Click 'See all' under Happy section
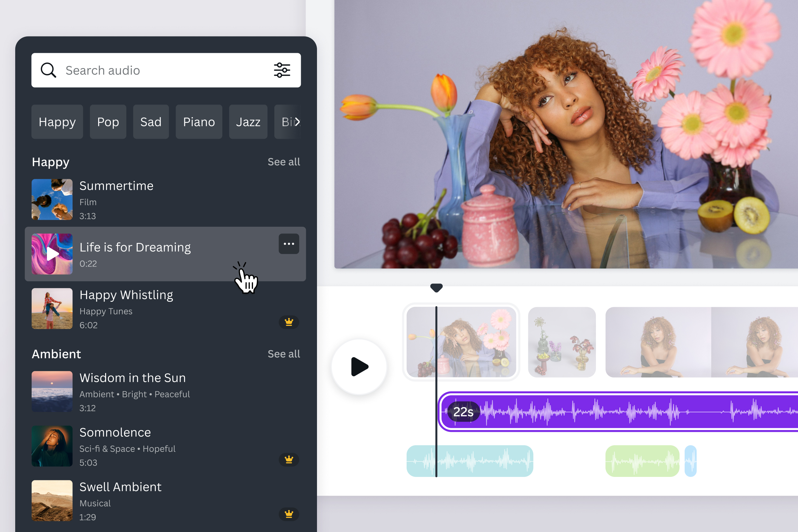This screenshot has width=798, height=532. pyautogui.click(x=284, y=161)
